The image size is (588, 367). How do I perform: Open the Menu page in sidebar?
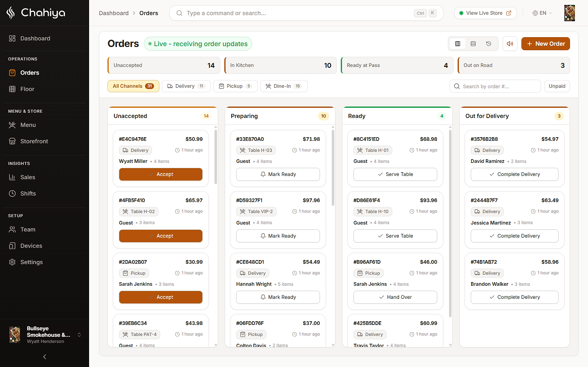(x=45, y=125)
